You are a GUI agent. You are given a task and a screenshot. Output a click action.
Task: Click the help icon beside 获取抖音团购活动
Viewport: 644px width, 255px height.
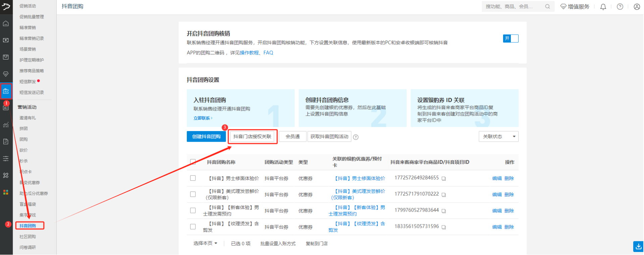click(356, 137)
